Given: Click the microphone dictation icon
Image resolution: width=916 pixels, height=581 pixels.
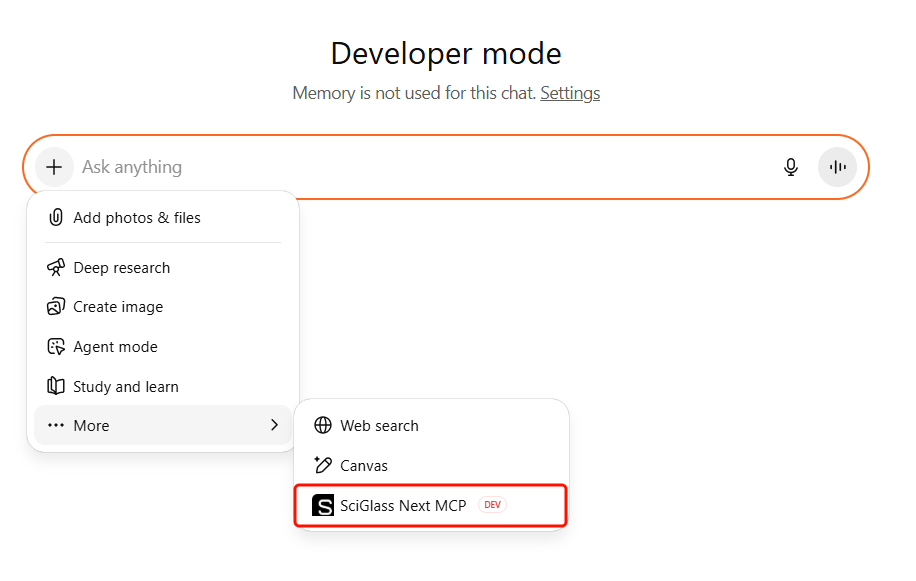Looking at the screenshot, I should click(x=791, y=167).
